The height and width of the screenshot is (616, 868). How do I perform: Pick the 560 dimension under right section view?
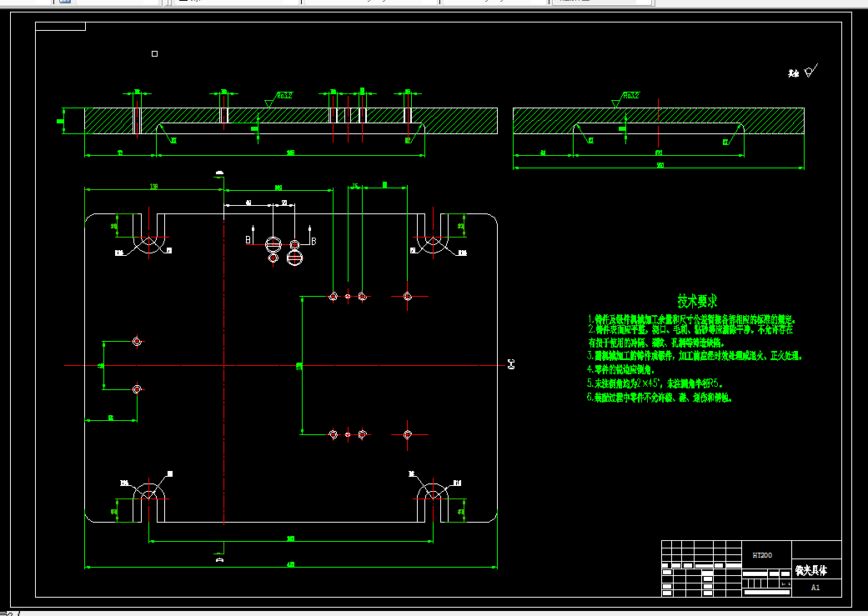pos(660,165)
